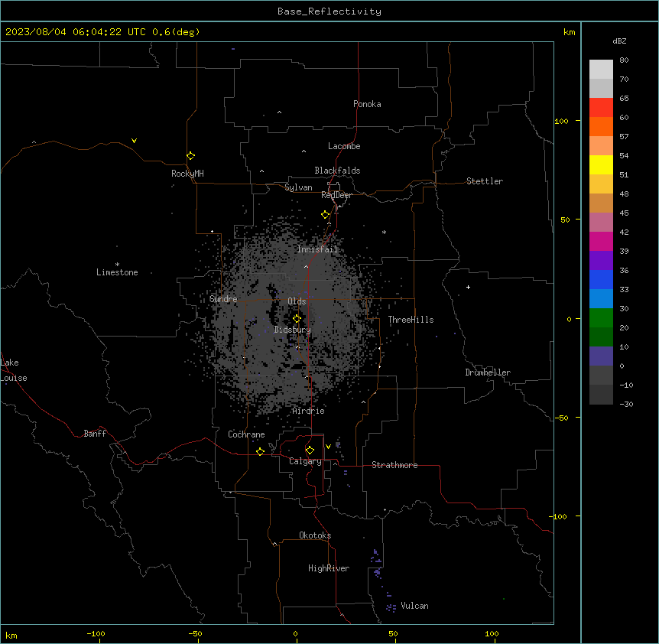This screenshot has width=659, height=644.
Task: Click the white plus marker north of Drumheller
Action: pyautogui.click(x=468, y=287)
